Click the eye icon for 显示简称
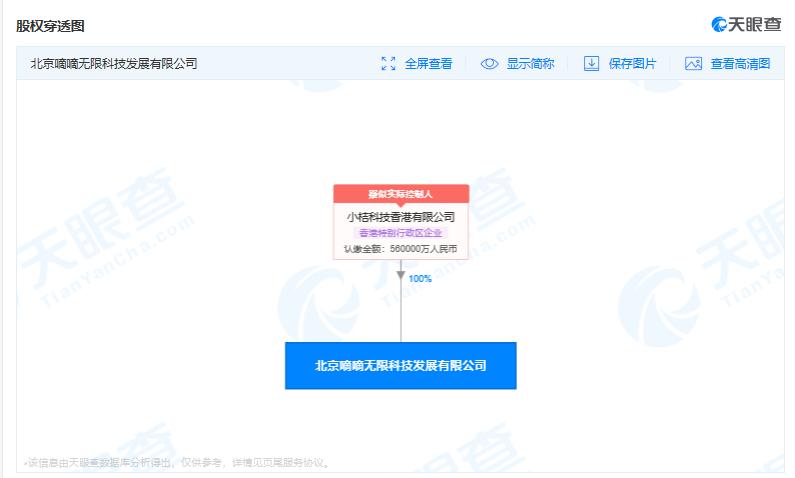 (x=489, y=63)
